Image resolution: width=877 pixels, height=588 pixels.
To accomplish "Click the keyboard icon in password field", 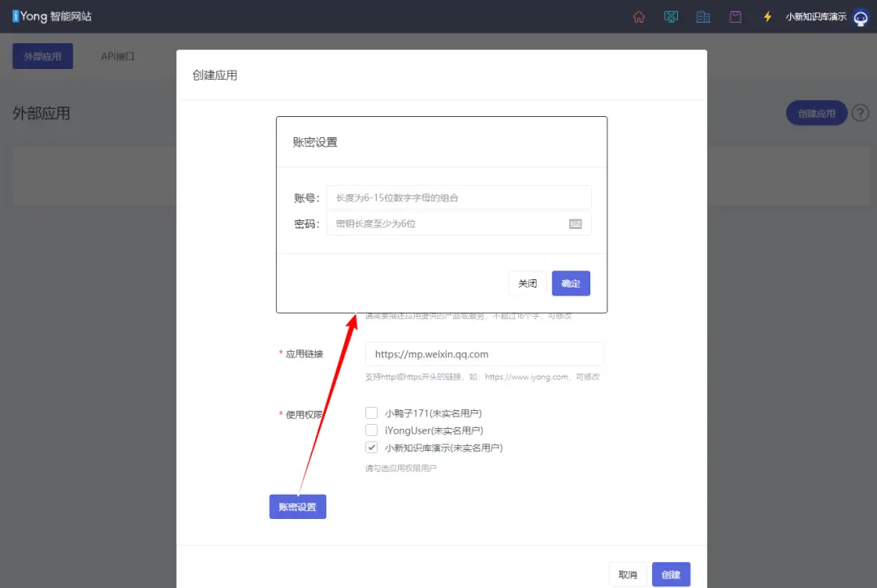I will 575,224.
